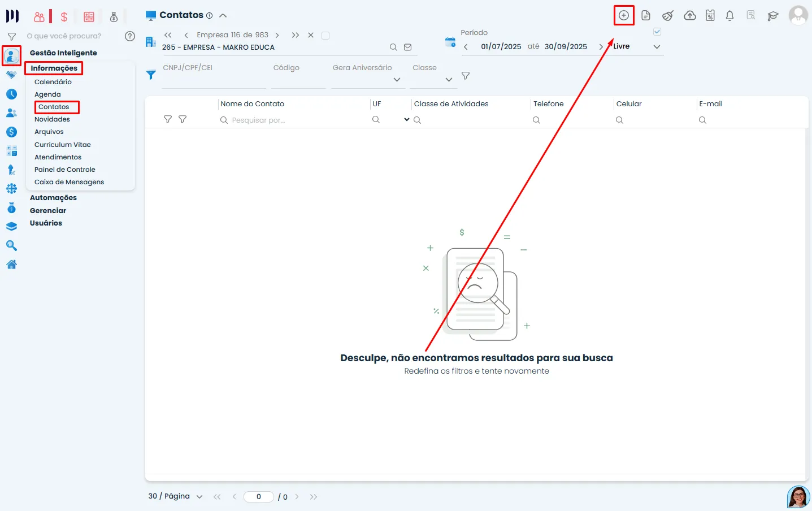Select the magnifier search sidebar icon
The image size is (812, 511).
pyautogui.click(x=11, y=246)
